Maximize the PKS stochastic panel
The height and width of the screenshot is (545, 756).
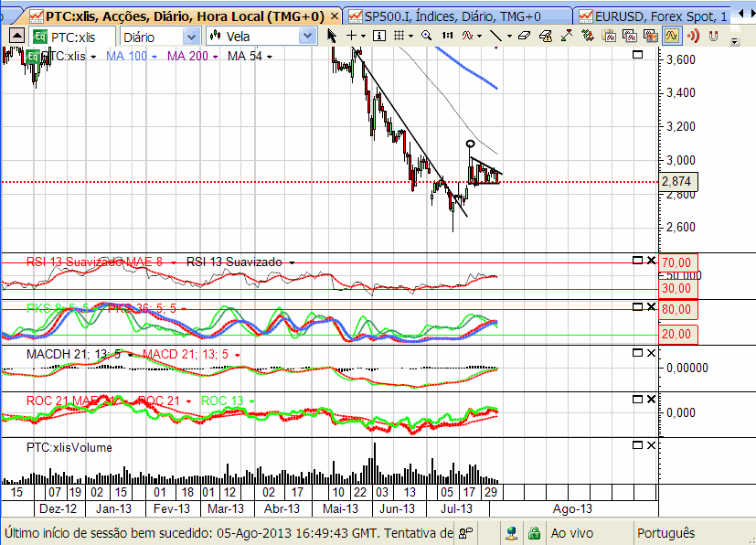click(637, 306)
